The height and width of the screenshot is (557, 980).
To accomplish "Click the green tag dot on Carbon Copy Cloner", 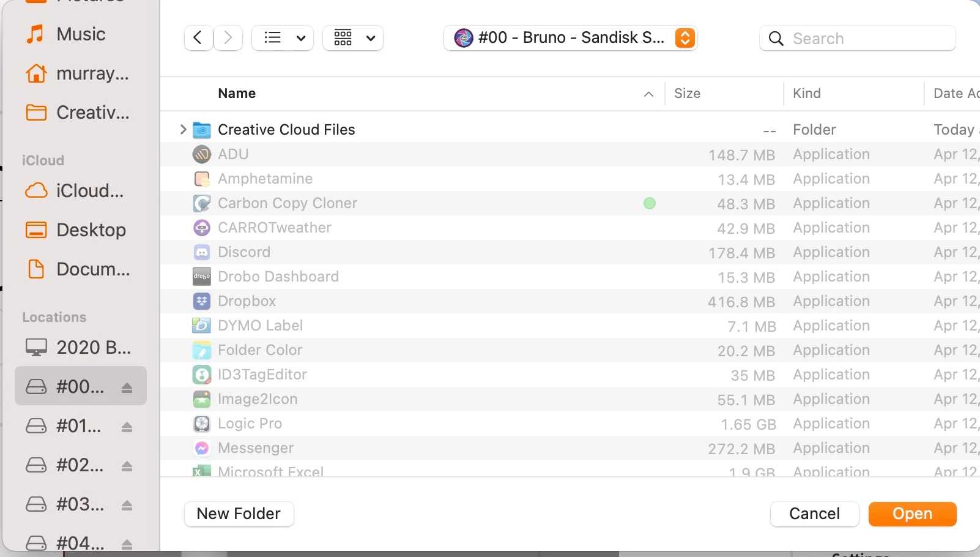I will [650, 203].
